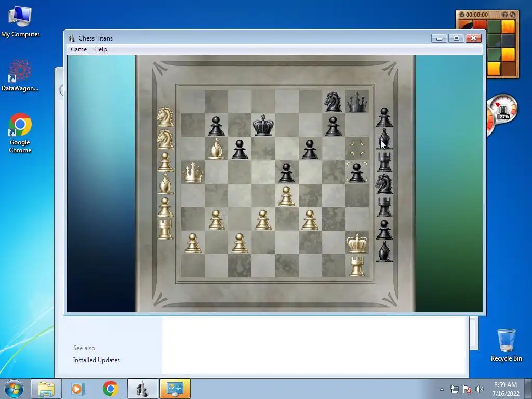
Task: Select the white rook on h1
Action: click(x=357, y=265)
